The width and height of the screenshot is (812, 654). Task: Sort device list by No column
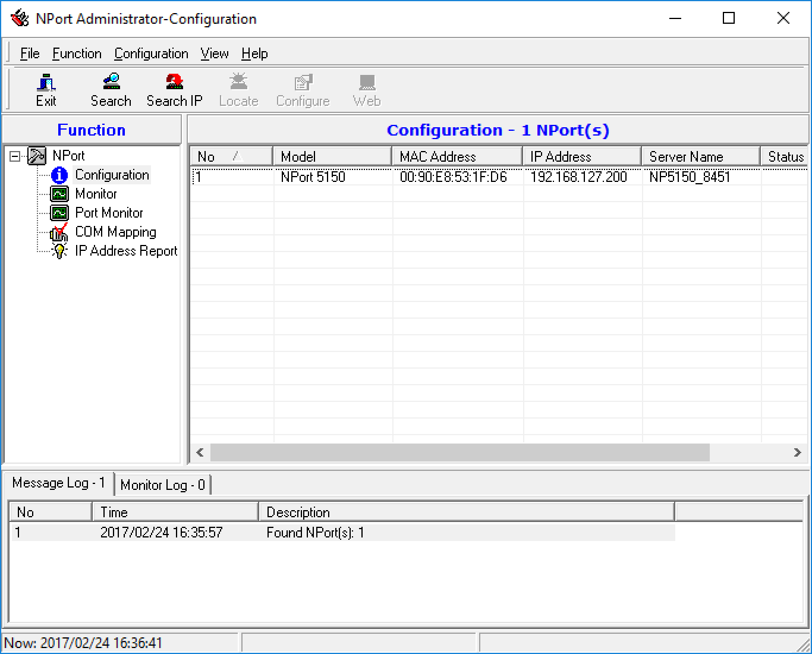click(231, 156)
